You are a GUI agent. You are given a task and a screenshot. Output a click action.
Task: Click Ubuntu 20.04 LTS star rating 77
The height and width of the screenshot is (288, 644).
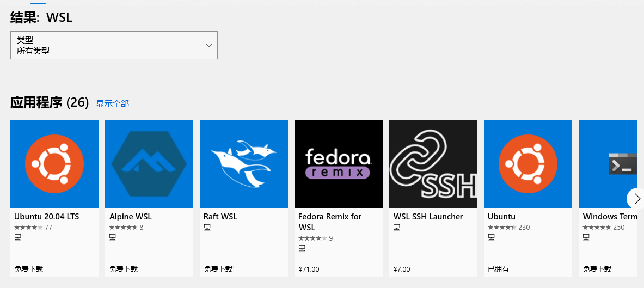33,227
